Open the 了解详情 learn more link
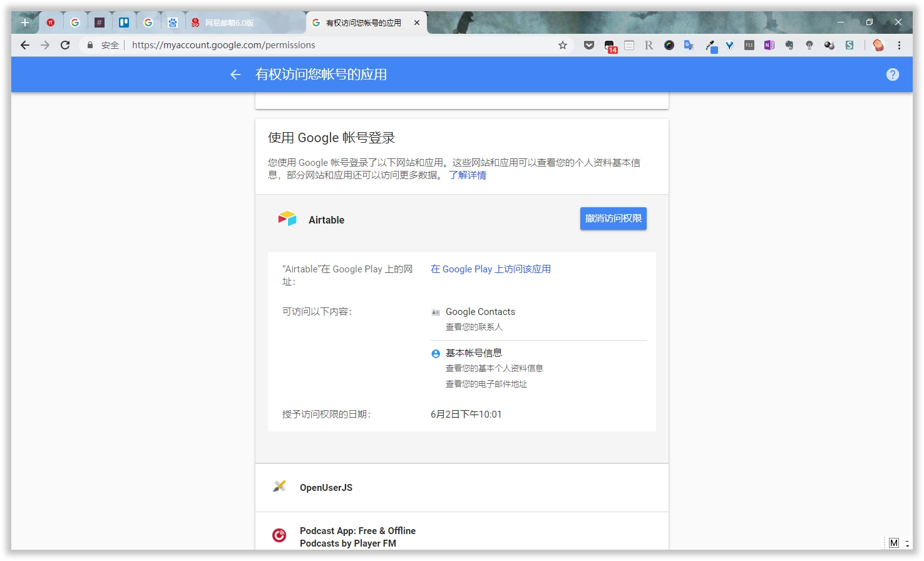The image size is (924, 561). coord(468,175)
